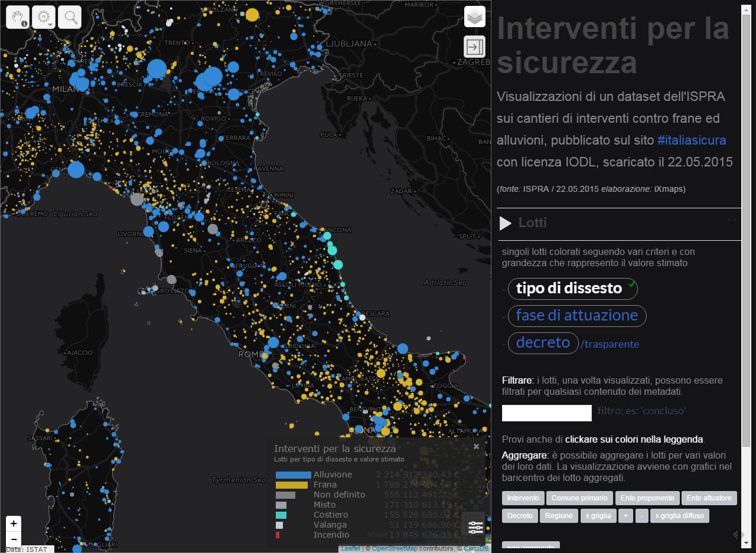The width and height of the screenshot is (756, 553).
Task: Click the magnifier search tool
Action: tap(70, 17)
